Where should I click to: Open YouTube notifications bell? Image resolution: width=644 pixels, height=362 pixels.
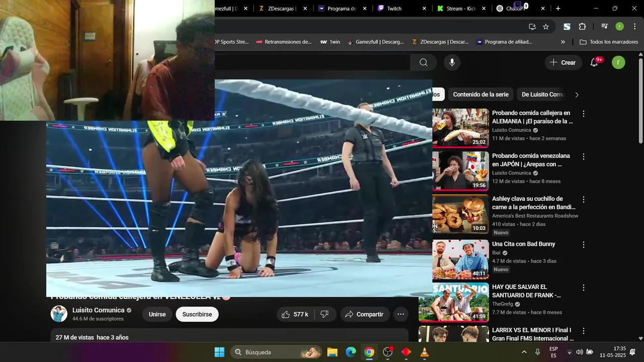click(594, 62)
